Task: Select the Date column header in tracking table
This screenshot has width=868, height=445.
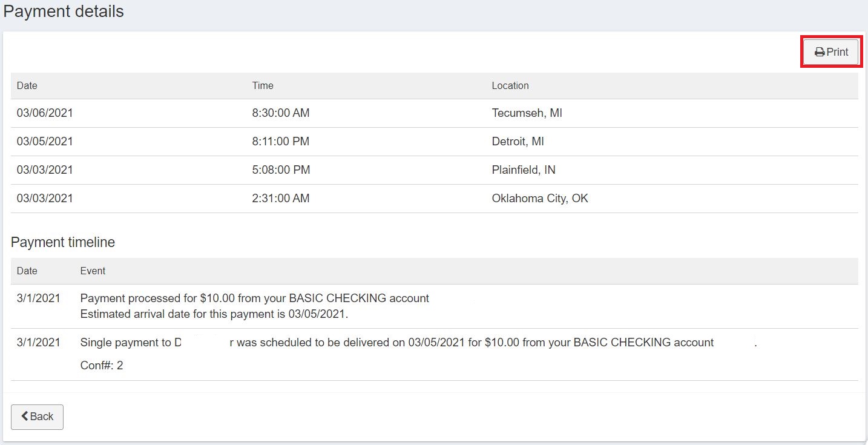Action: coord(27,86)
